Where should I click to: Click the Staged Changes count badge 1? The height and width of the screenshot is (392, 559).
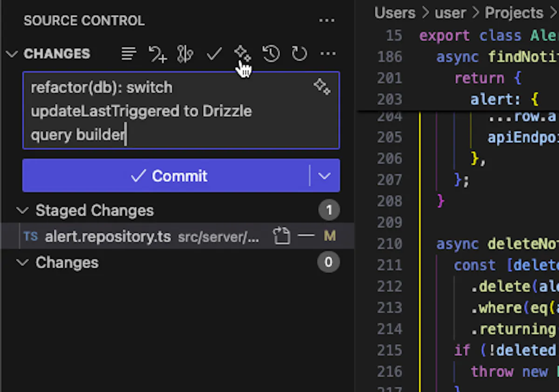click(329, 210)
